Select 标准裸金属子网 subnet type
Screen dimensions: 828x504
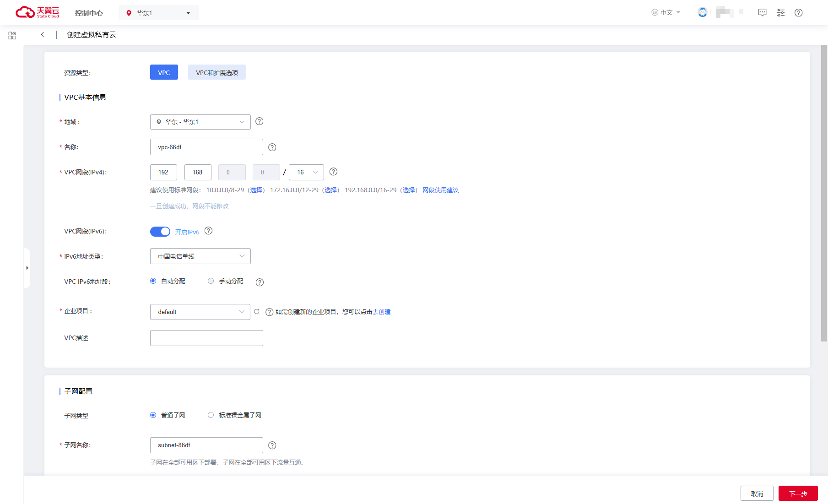[211, 415]
